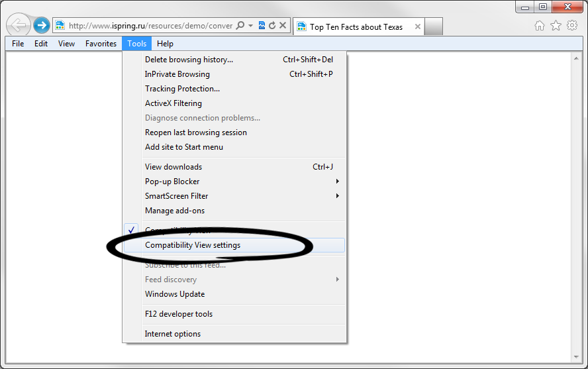Open the Favorites menu

coord(101,44)
